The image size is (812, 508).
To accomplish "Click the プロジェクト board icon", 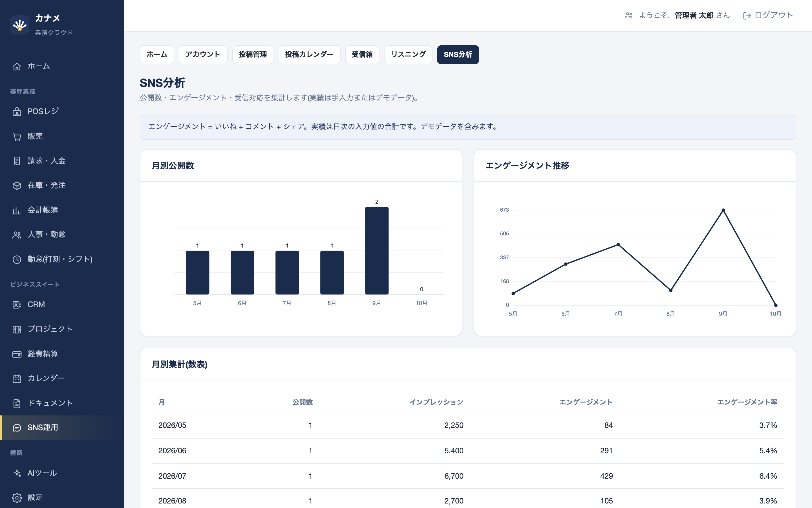I will (x=17, y=329).
